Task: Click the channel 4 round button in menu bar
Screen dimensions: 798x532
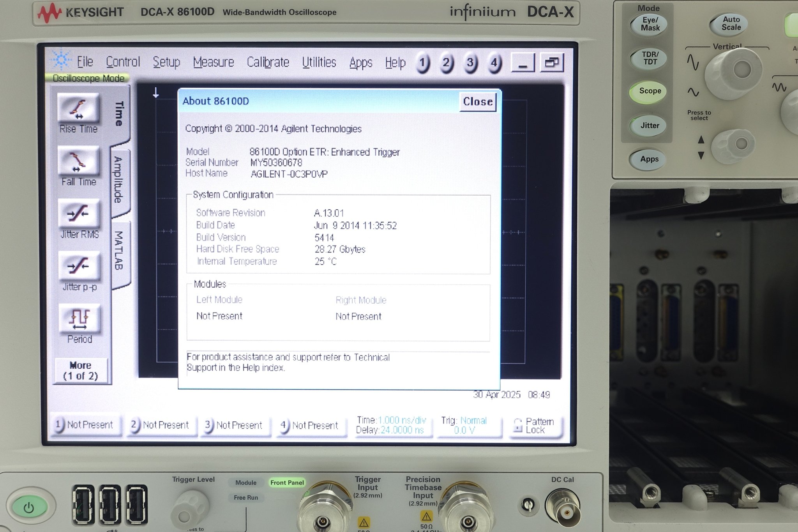Action: [x=494, y=63]
